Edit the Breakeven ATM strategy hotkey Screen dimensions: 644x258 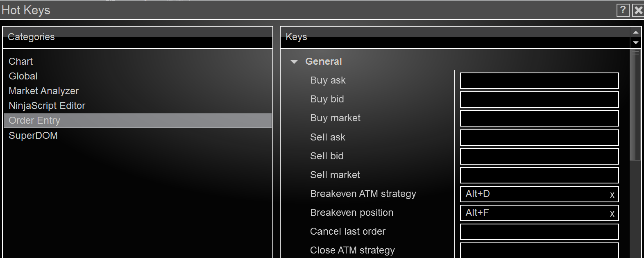(x=533, y=194)
